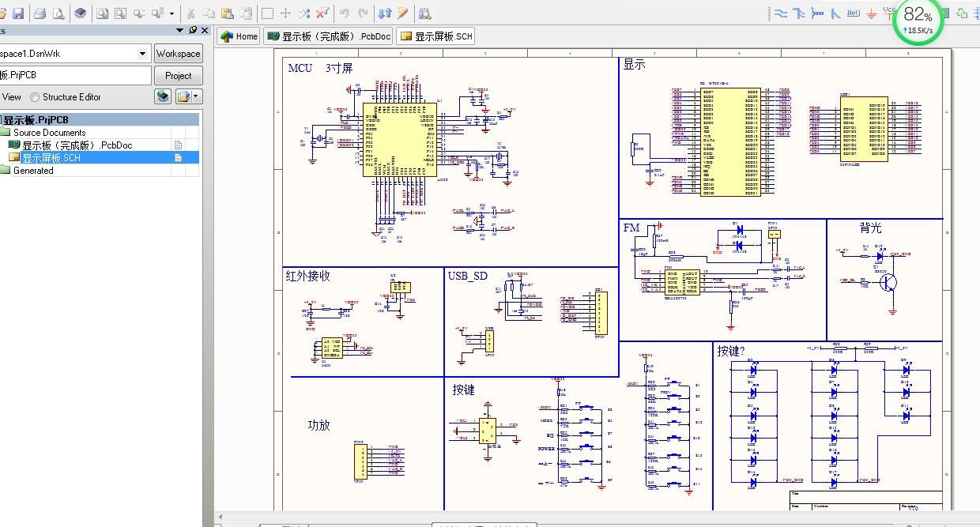This screenshot has height=527, width=980.
Task: Click the Paste clipboard icon
Action: pyautogui.click(x=227, y=13)
